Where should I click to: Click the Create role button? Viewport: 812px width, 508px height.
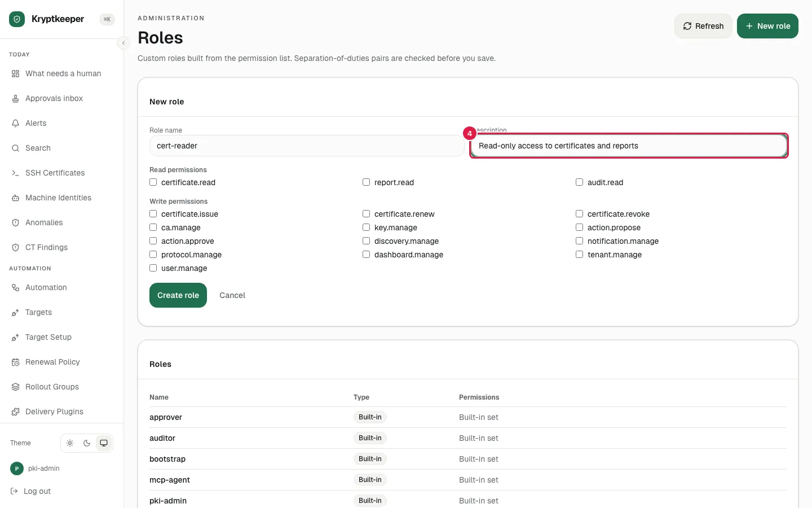tap(178, 295)
